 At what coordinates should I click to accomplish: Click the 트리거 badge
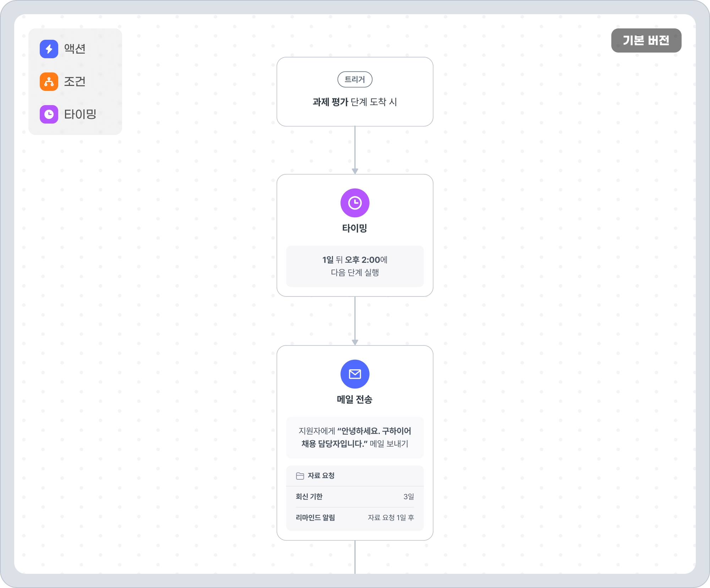pos(355,80)
